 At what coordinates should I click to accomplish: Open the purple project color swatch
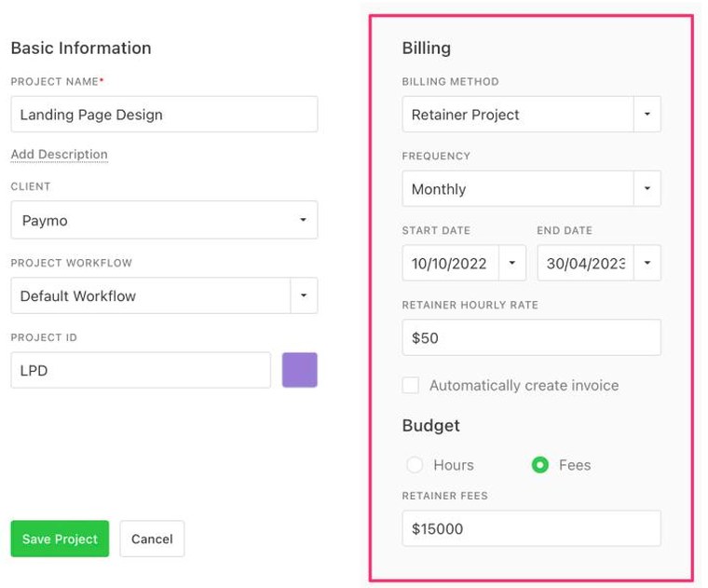click(x=300, y=370)
